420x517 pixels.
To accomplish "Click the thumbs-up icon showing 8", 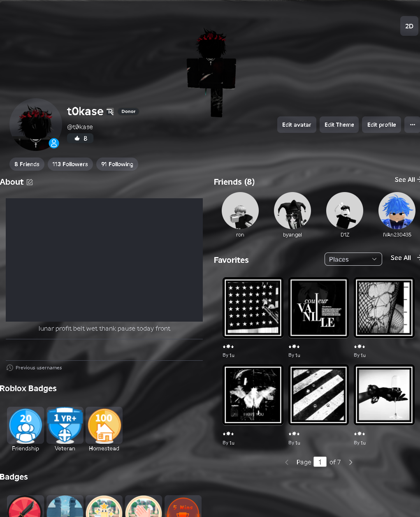I will (77, 139).
